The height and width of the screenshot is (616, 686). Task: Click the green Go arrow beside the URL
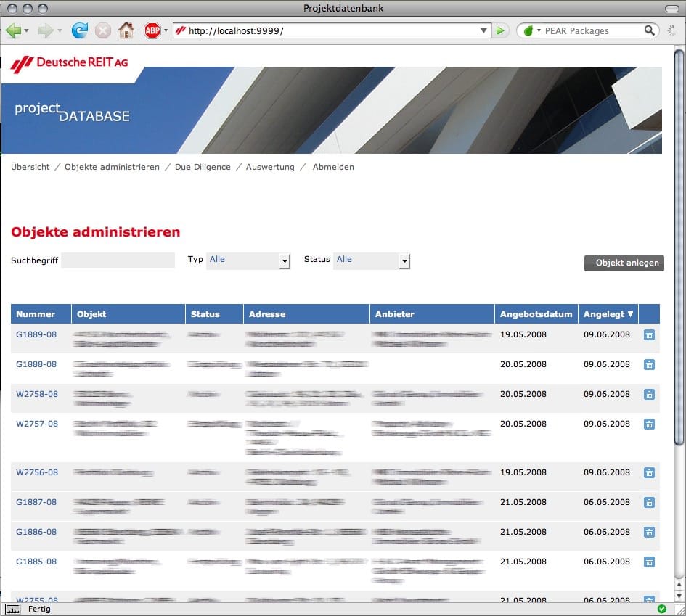point(500,30)
